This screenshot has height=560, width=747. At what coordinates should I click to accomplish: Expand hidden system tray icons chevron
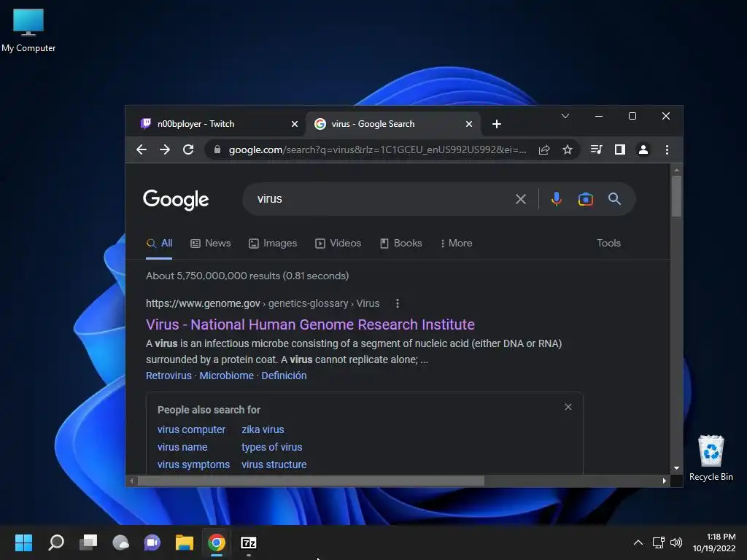638,542
